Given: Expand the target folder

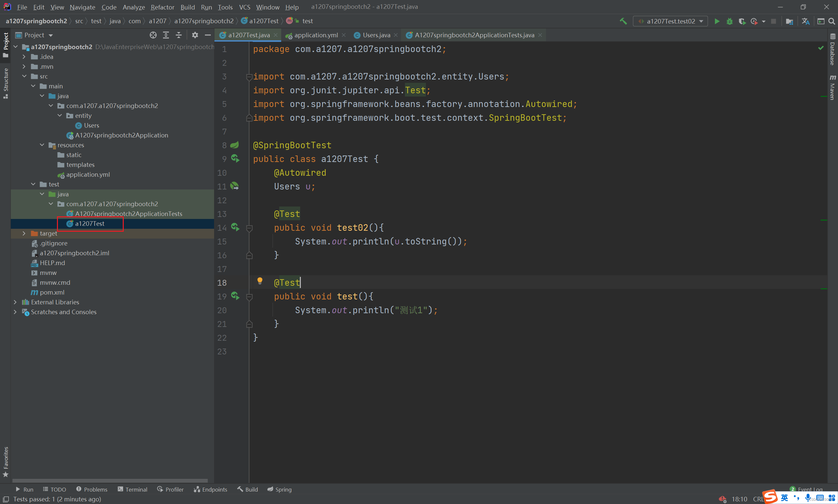Looking at the screenshot, I should tap(24, 233).
